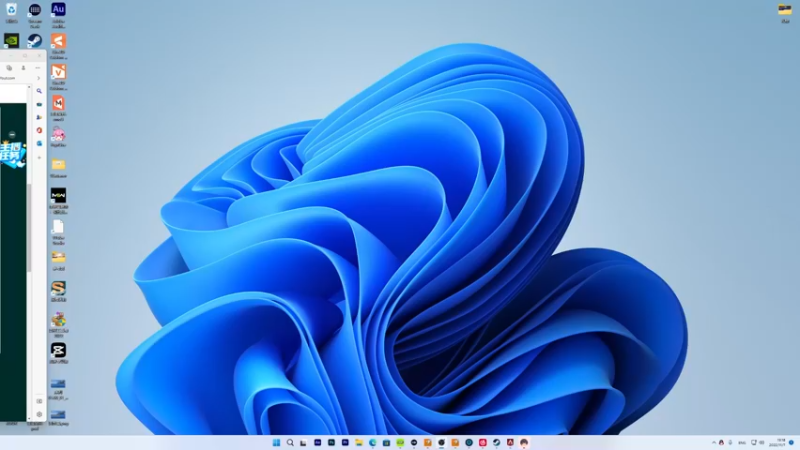Click the sidebar layout icon above the gear
The height and width of the screenshot is (450, 800).
tap(39, 401)
